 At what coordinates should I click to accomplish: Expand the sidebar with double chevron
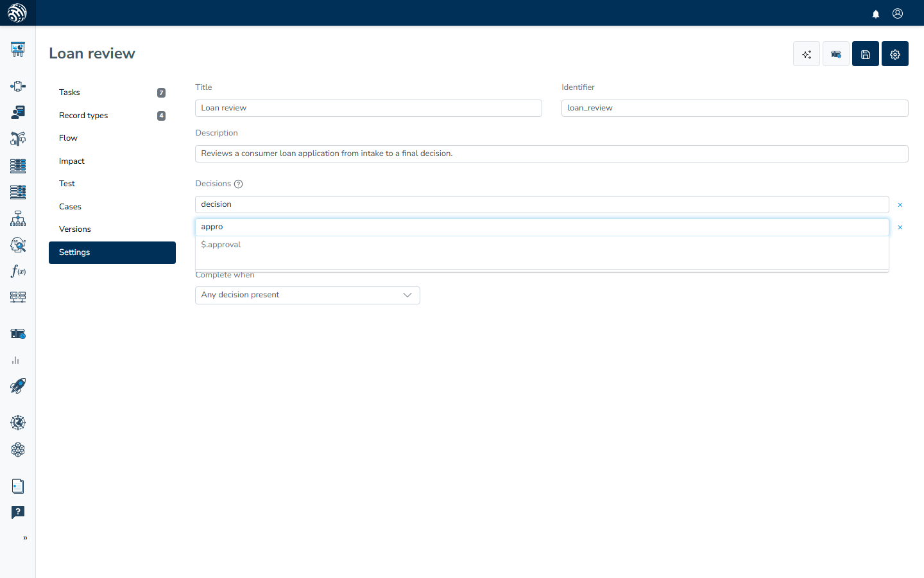(x=25, y=538)
